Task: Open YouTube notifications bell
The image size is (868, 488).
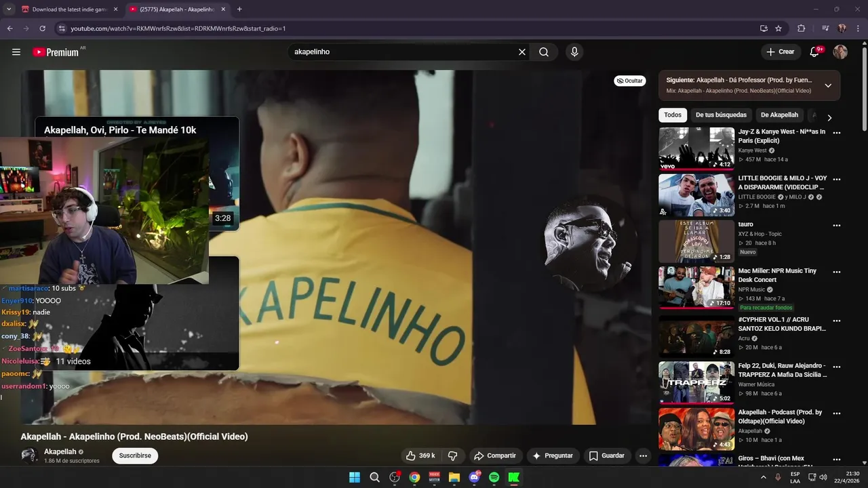Action: coord(814,52)
